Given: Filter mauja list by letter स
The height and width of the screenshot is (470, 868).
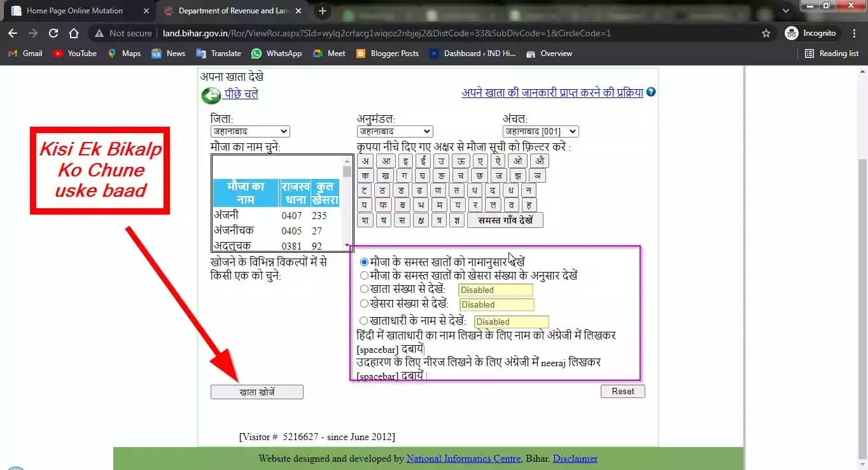Looking at the screenshot, I should click(401, 220).
